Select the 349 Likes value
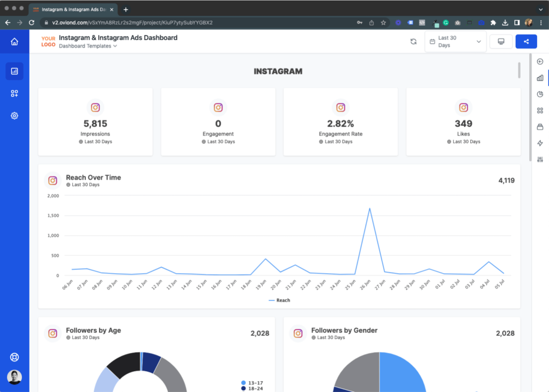 [464, 124]
